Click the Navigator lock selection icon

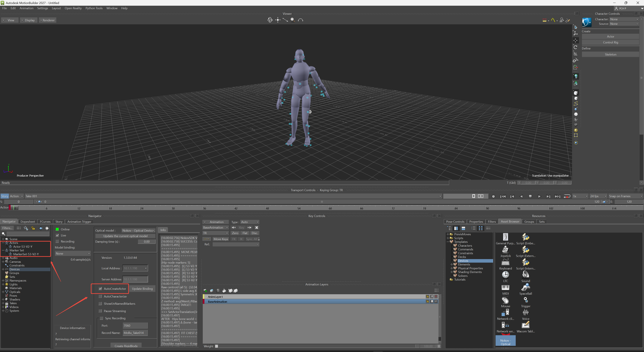tap(33, 228)
